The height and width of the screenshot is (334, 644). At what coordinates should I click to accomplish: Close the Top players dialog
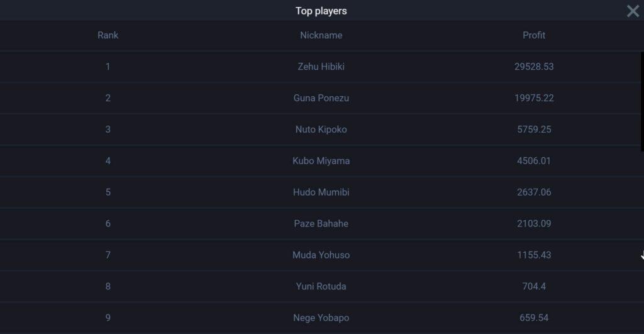(633, 11)
